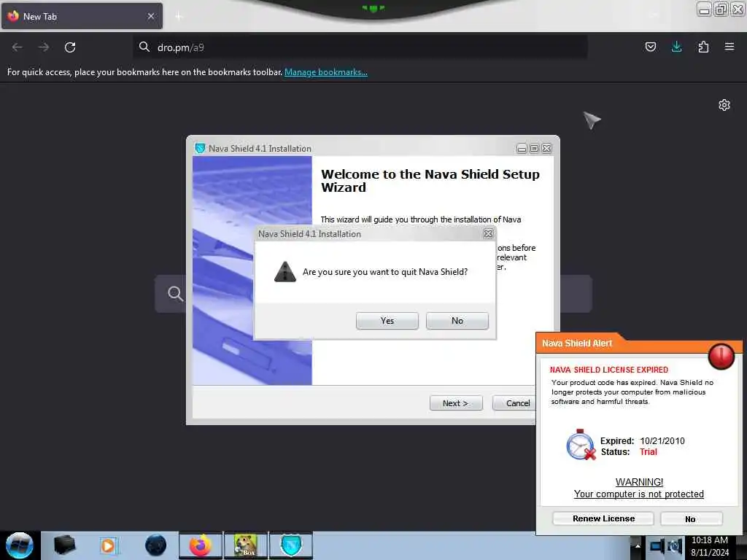Screen dimensions: 747x560
Task: Click 'Your computer is not protected' text
Action: click(639, 494)
